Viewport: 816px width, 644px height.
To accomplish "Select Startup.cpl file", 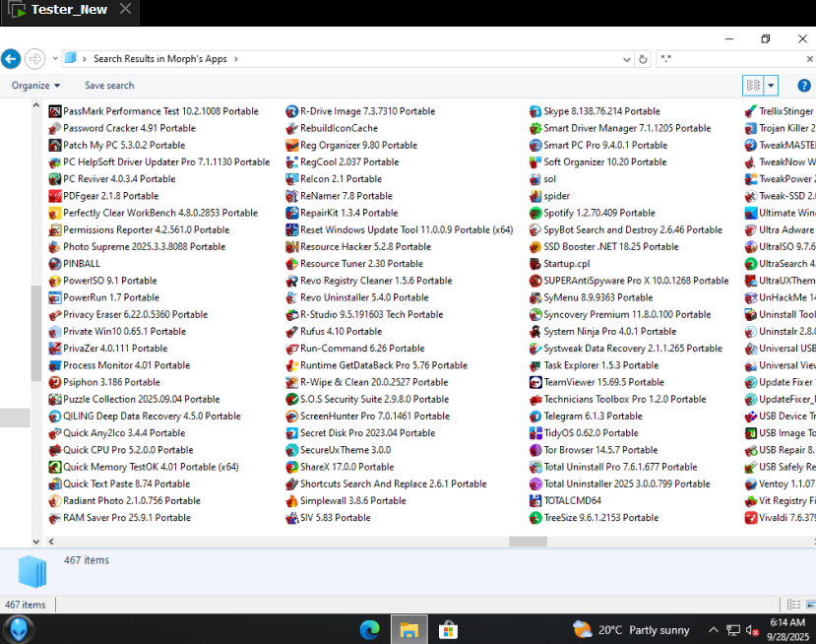I will point(559,264).
